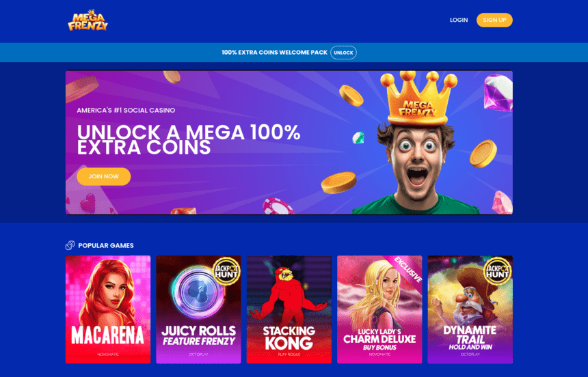Click the Popular Games heading
The width and height of the screenshot is (588, 377).
[x=106, y=245]
